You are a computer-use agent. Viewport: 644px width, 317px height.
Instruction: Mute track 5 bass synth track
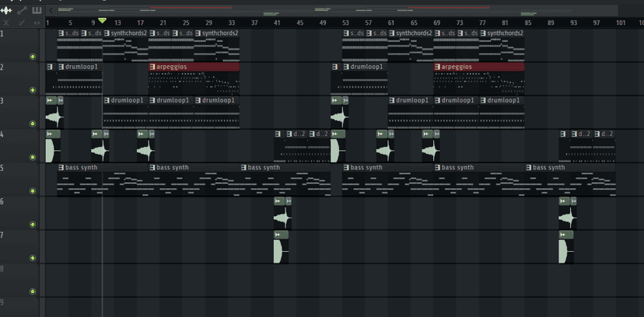pos(33,190)
